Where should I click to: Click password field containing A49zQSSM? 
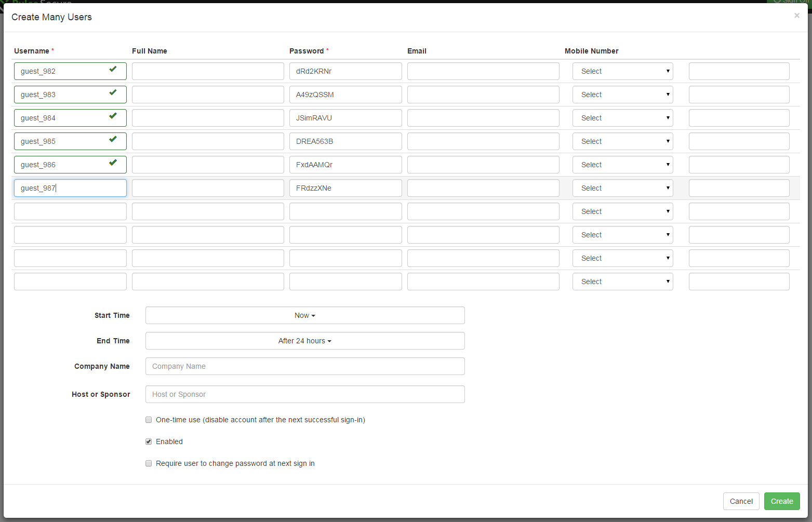point(345,95)
